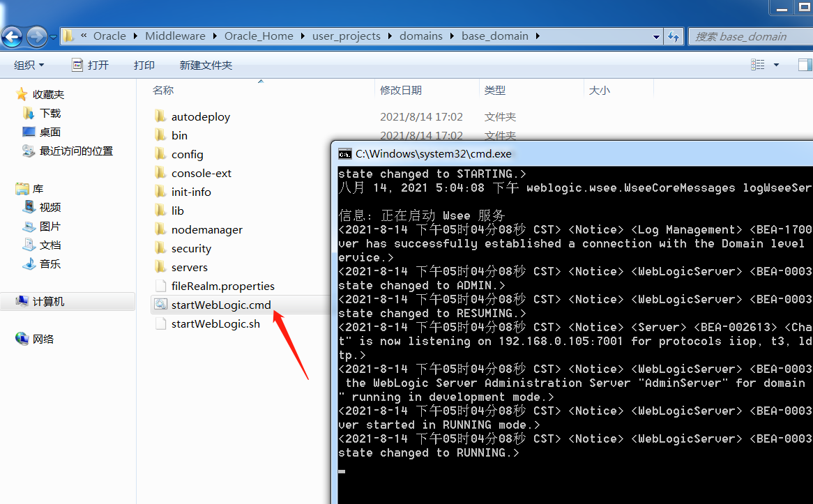Select 计算机 in the navigation pane
Viewport: 813px width, 504px height.
click(x=40, y=301)
